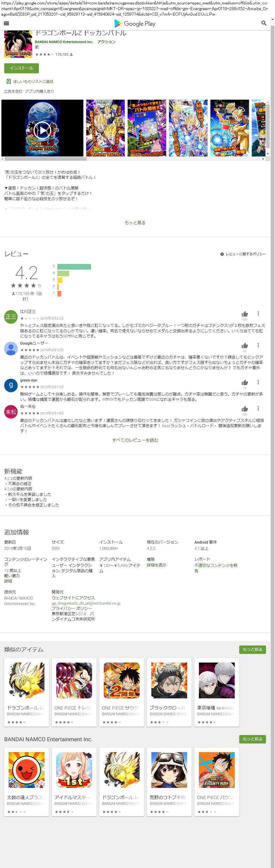Open 荒野のコトブキ飛 app card
The height and width of the screenshot is (868, 275).
(169, 782)
